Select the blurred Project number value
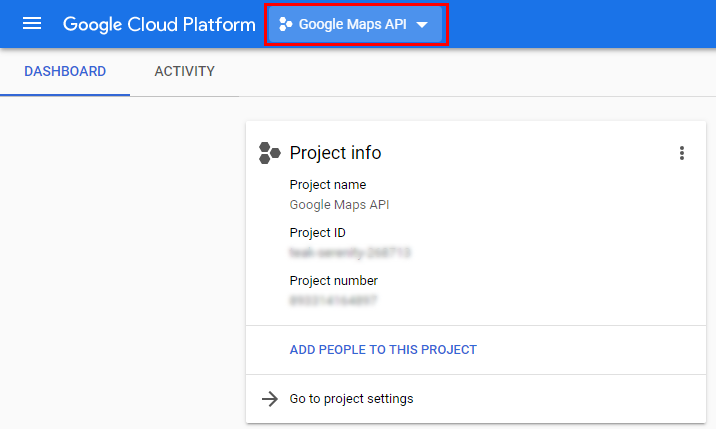This screenshot has height=433, width=716. point(333,301)
